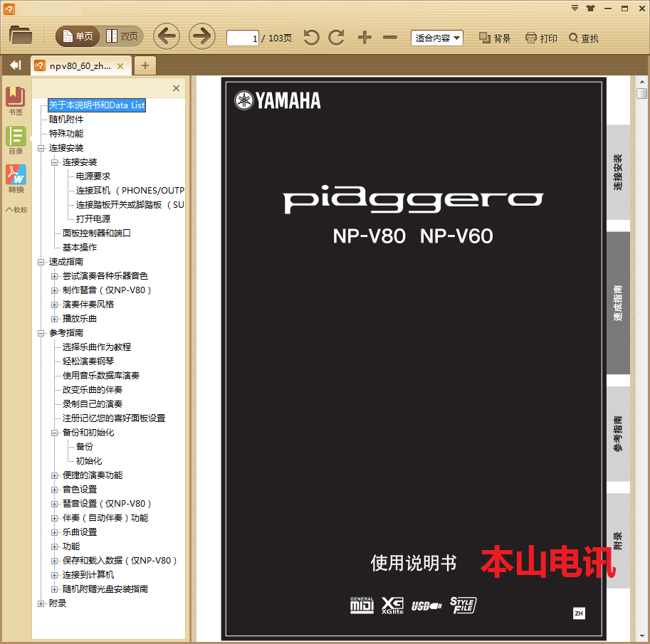Click the 附录 side tab on page
650x644 pixels.
pyautogui.click(x=618, y=541)
